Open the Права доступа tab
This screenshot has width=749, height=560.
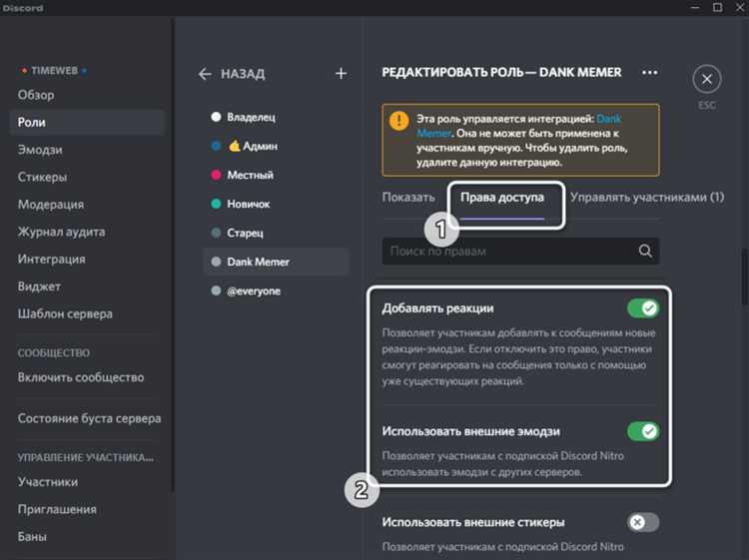502,198
